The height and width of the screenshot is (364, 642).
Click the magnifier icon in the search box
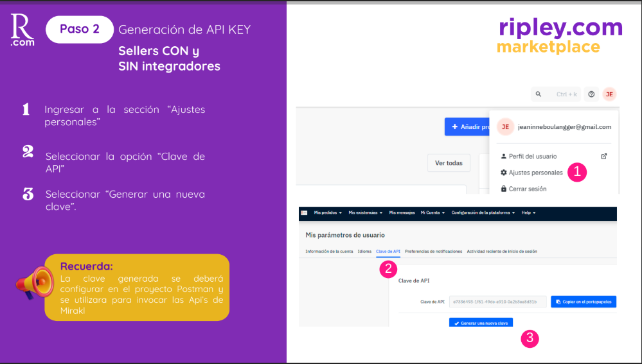(539, 94)
